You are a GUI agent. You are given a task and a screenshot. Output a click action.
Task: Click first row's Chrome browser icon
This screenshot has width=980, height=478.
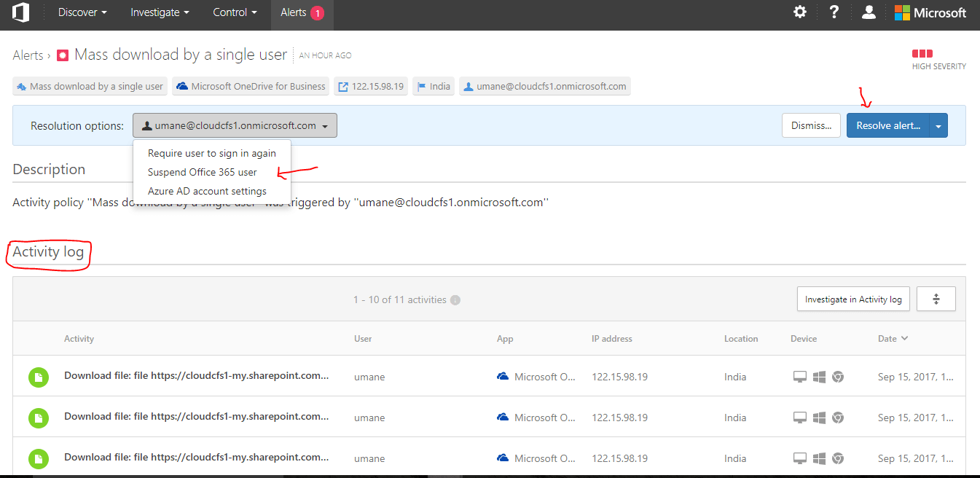pyautogui.click(x=838, y=377)
